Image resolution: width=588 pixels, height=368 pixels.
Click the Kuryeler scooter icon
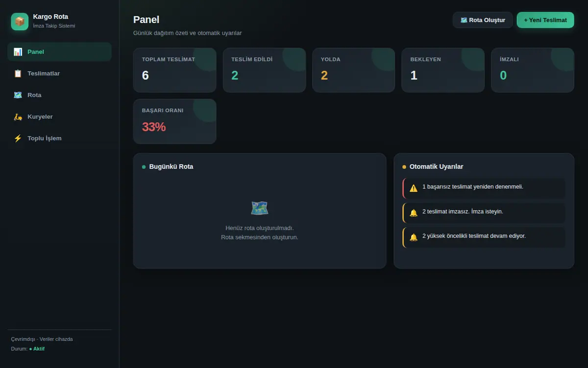click(18, 117)
